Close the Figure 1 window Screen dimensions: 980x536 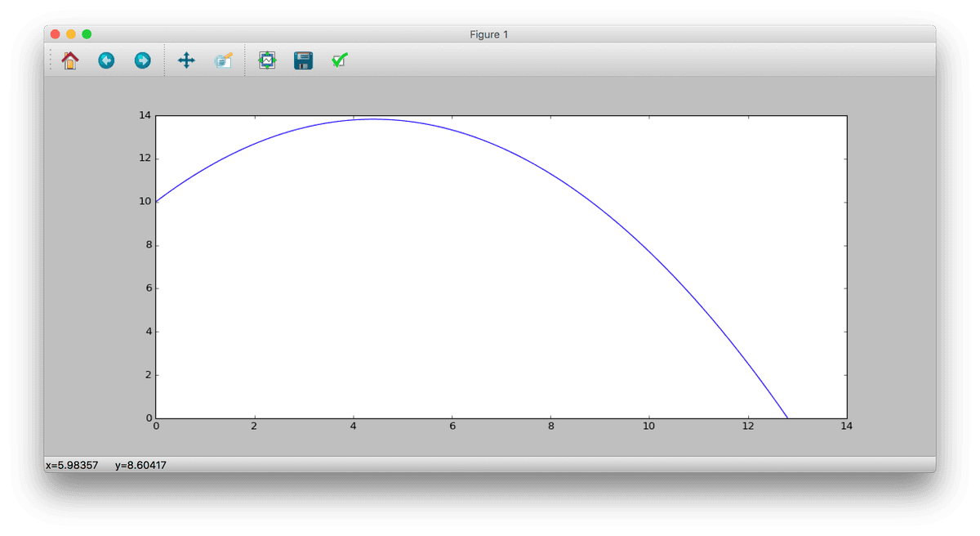point(56,34)
